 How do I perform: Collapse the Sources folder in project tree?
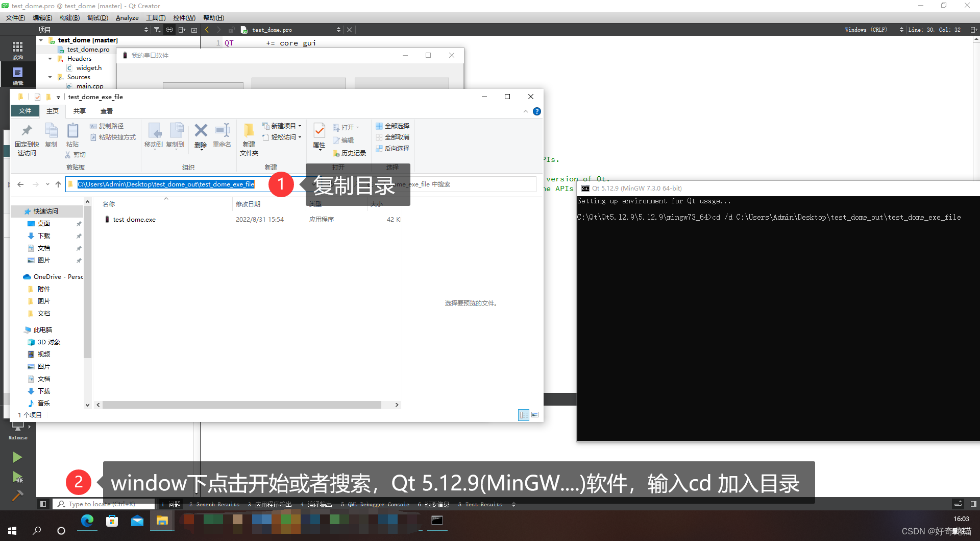(x=50, y=77)
